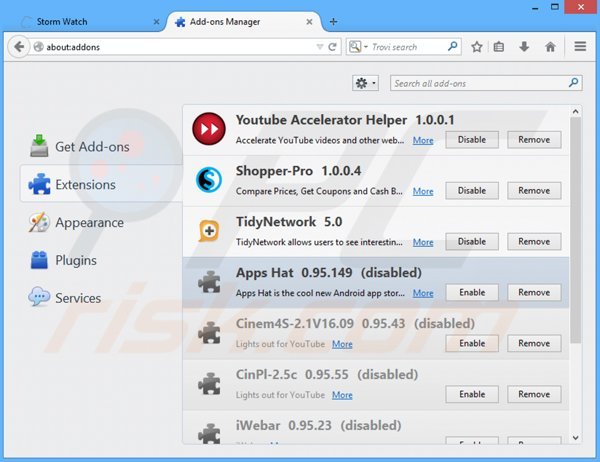This screenshot has width=600, height=462.
Task: Open the downloads arrow icon
Action: (524, 47)
